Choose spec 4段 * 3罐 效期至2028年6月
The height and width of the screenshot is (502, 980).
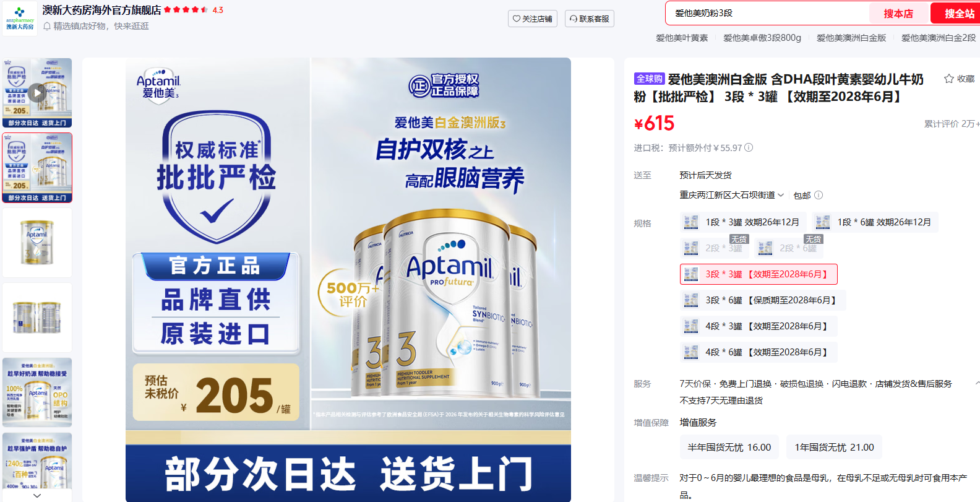pyautogui.click(x=759, y=326)
